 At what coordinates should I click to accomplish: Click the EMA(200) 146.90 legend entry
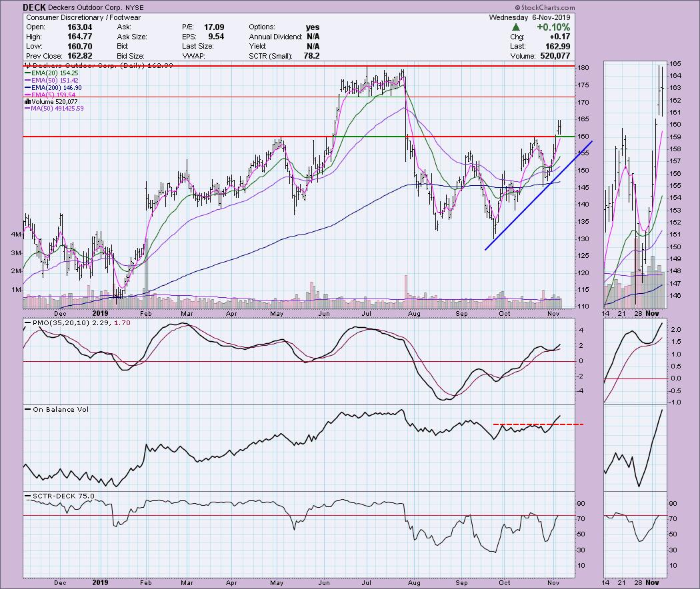(53, 88)
